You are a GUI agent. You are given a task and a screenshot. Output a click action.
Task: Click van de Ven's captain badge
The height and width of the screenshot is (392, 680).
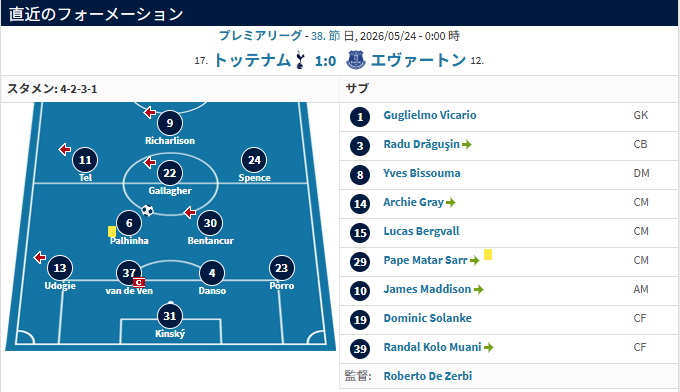click(139, 283)
